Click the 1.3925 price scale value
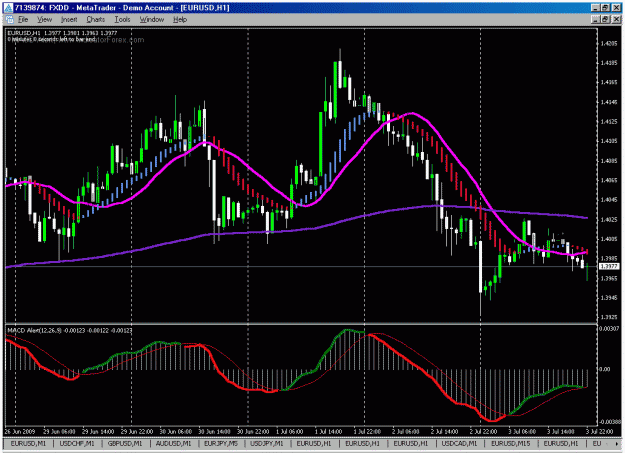 (609, 317)
